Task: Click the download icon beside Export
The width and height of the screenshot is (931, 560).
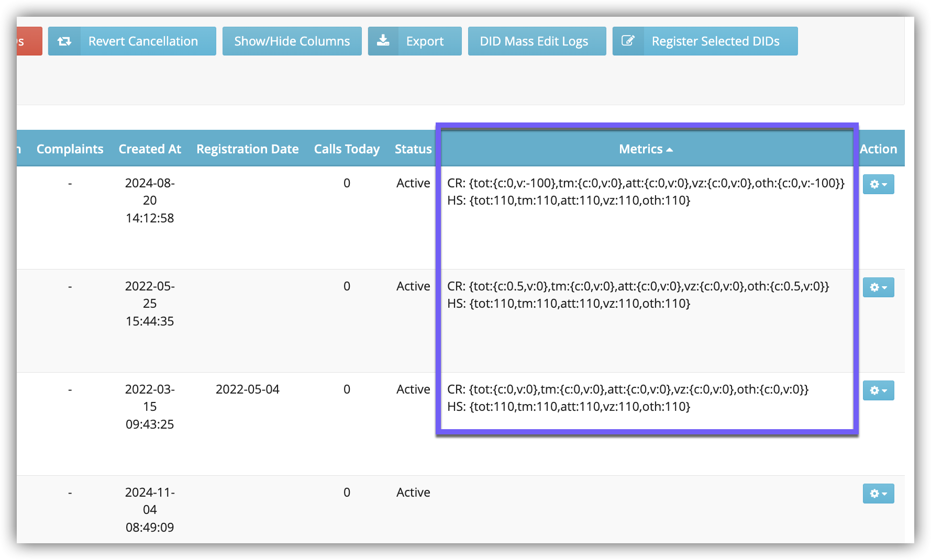Action: [383, 41]
